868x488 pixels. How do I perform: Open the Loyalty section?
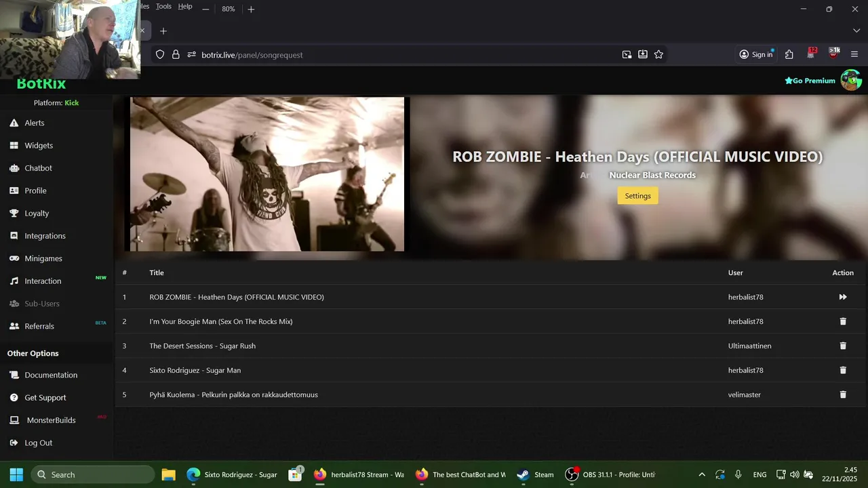tap(37, 213)
